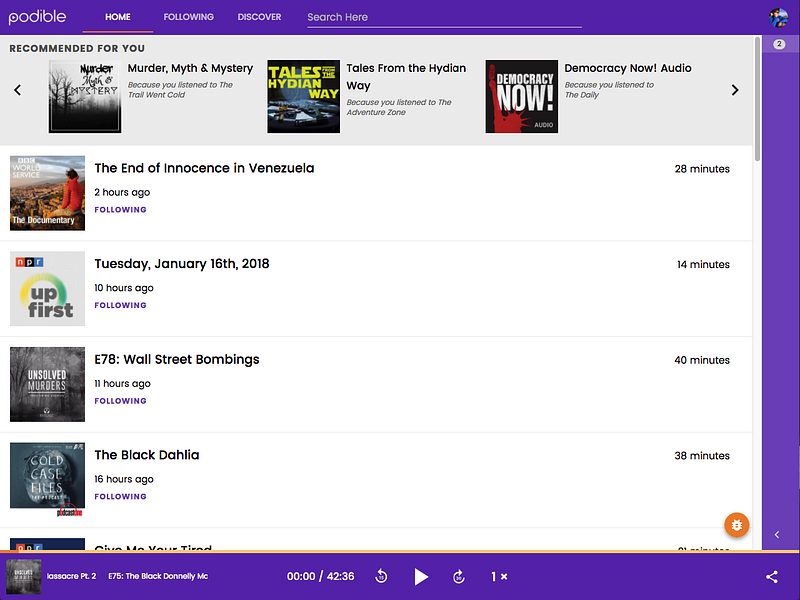Click the 16 hours ago timestamp

tap(124, 479)
